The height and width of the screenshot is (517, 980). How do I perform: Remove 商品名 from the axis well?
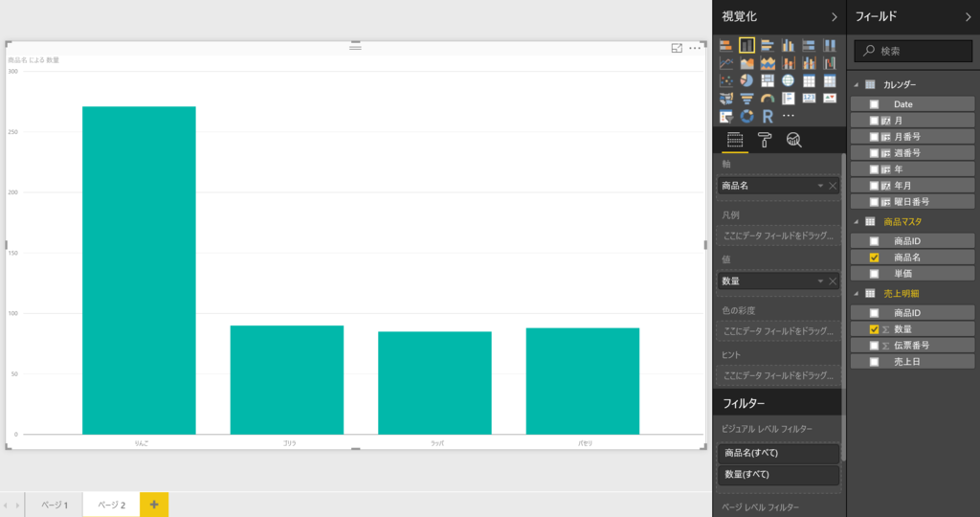833,186
